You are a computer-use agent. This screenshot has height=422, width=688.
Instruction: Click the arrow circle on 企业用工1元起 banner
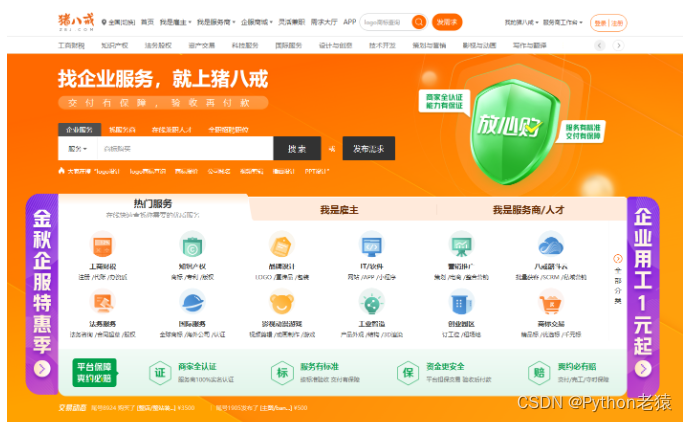643,368
